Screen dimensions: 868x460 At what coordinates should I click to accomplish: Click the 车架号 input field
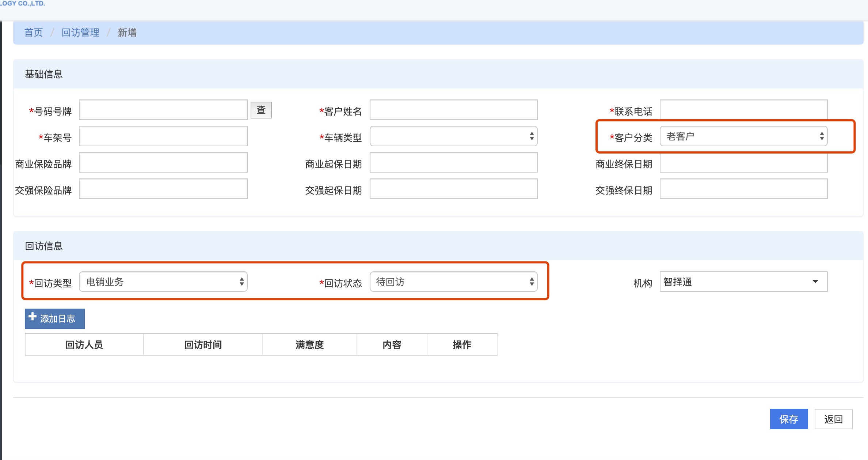tap(163, 136)
